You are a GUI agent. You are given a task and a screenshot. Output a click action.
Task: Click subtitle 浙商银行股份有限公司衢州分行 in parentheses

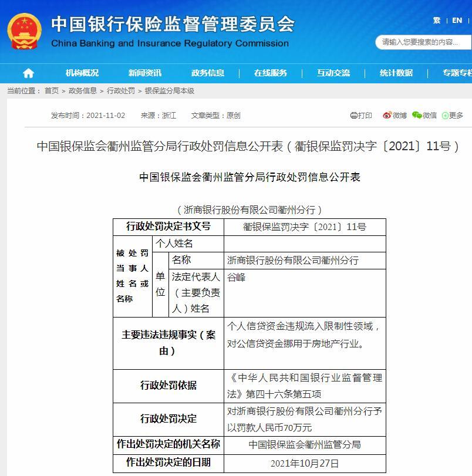pyautogui.click(x=250, y=210)
